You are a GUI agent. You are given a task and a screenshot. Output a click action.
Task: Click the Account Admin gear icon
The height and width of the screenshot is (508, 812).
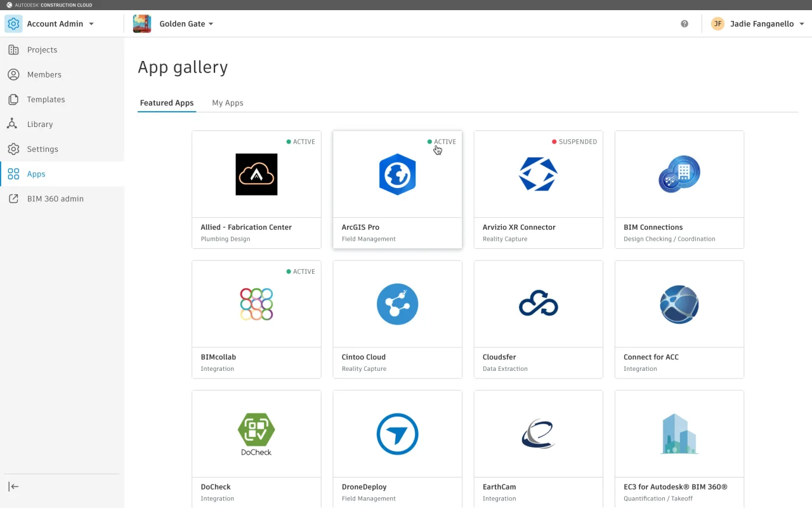[x=13, y=24]
